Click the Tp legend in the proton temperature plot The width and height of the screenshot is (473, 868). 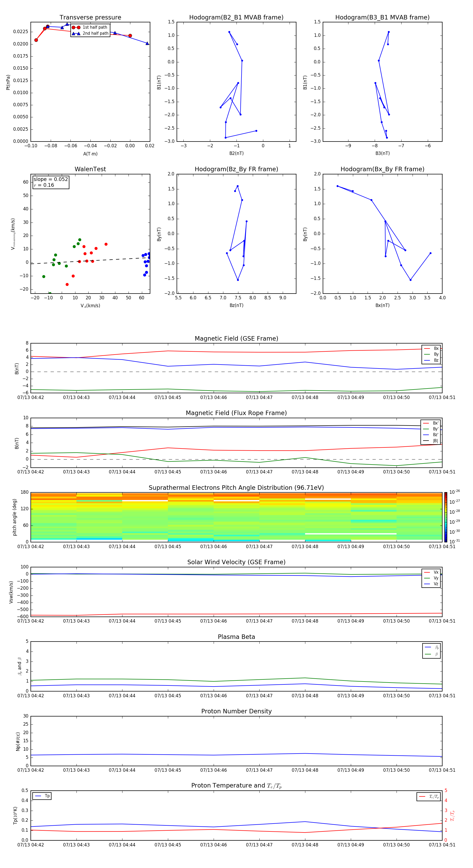pos(42,796)
